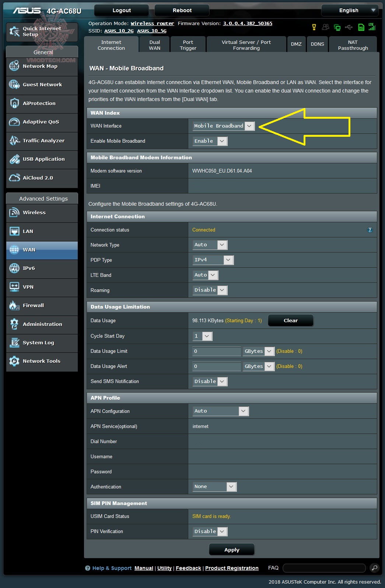Open the Data Usage Limit unit dropdown

(x=259, y=351)
